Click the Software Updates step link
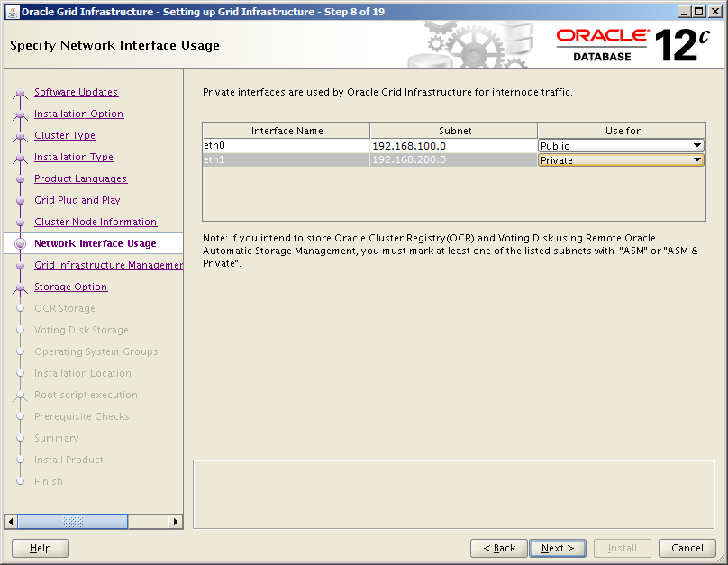The height and width of the screenshot is (565, 728). [x=76, y=92]
